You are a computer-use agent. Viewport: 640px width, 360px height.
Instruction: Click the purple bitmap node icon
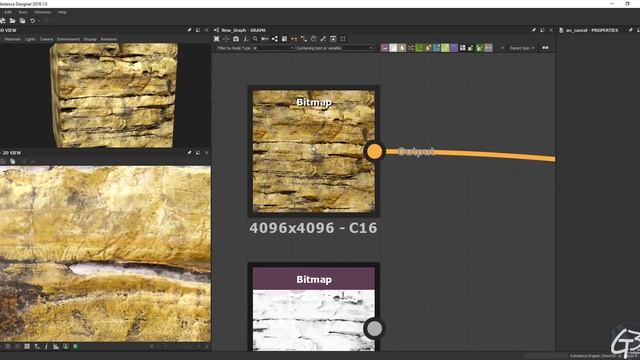pyautogui.click(x=384, y=48)
